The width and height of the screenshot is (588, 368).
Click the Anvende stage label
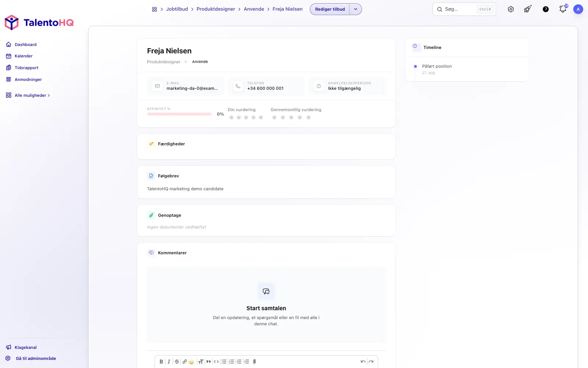pos(200,62)
